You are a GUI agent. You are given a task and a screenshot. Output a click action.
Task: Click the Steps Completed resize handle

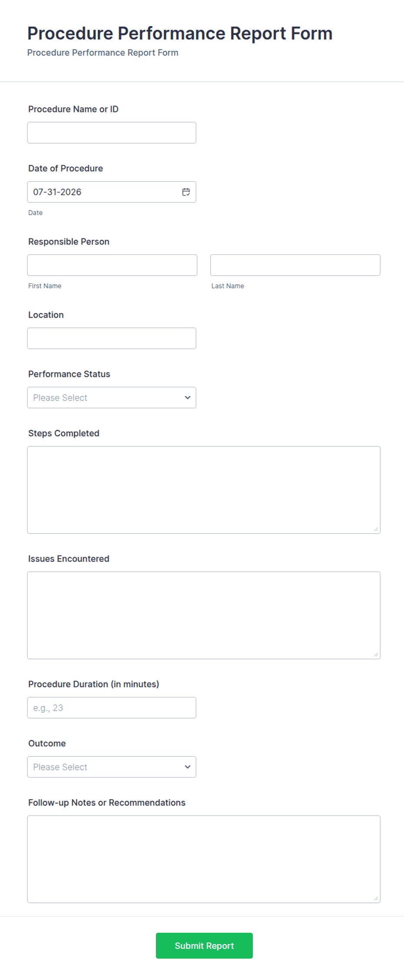point(376,529)
